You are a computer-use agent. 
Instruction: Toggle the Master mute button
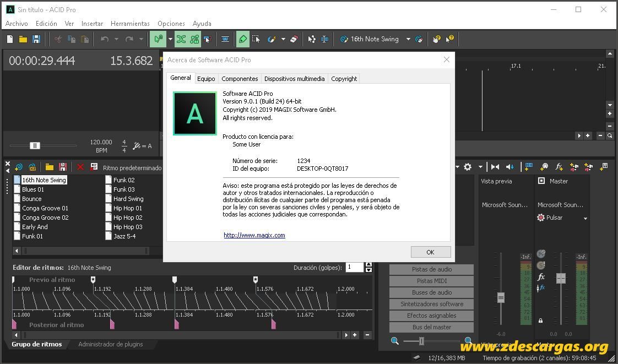point(541,254)
